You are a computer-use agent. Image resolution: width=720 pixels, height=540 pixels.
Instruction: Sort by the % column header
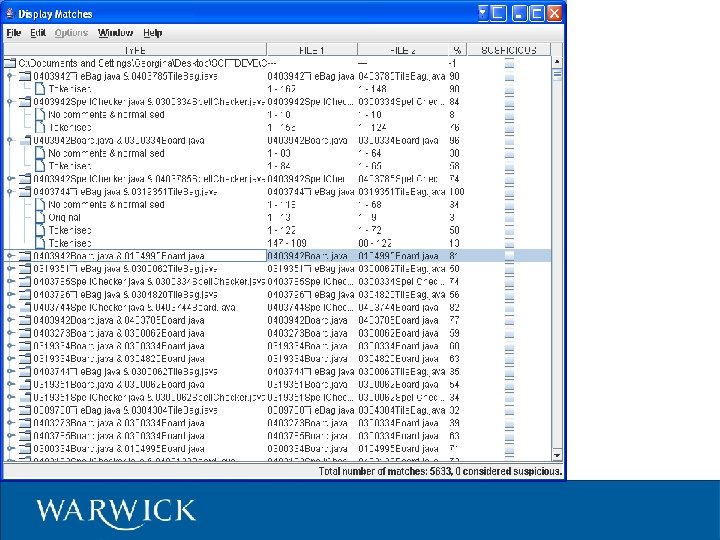[x=457, y=50]
